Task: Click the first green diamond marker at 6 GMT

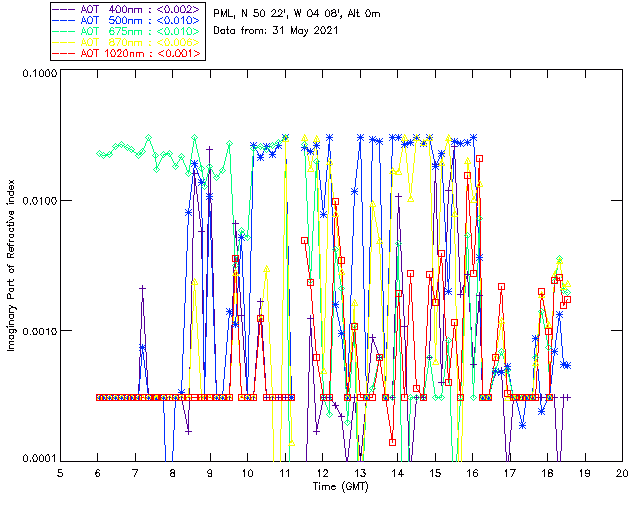Action: pyautogui.click(x=99, y=154)
